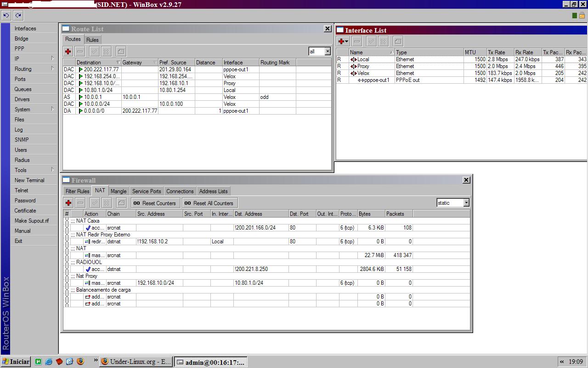This screenshot has height=368, width=588.
Task: Remove interface with minus button in Interface List
Action: 357,41
